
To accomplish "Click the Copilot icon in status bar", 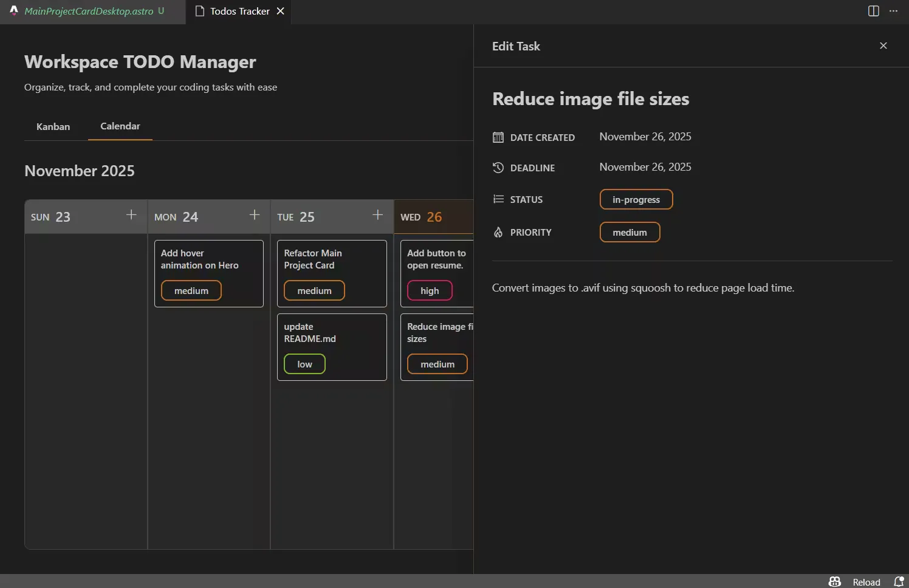I will coord(835,581).
